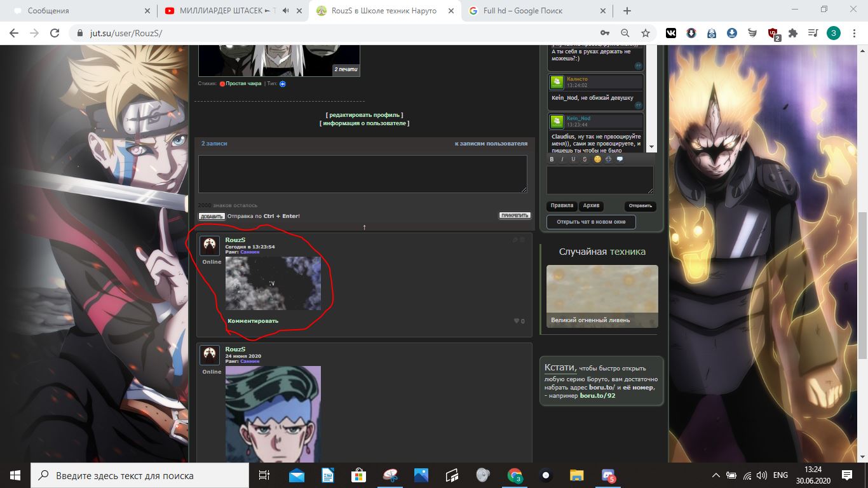
Task: Open the ENG language indicator
Action: [x=780, y=475]
